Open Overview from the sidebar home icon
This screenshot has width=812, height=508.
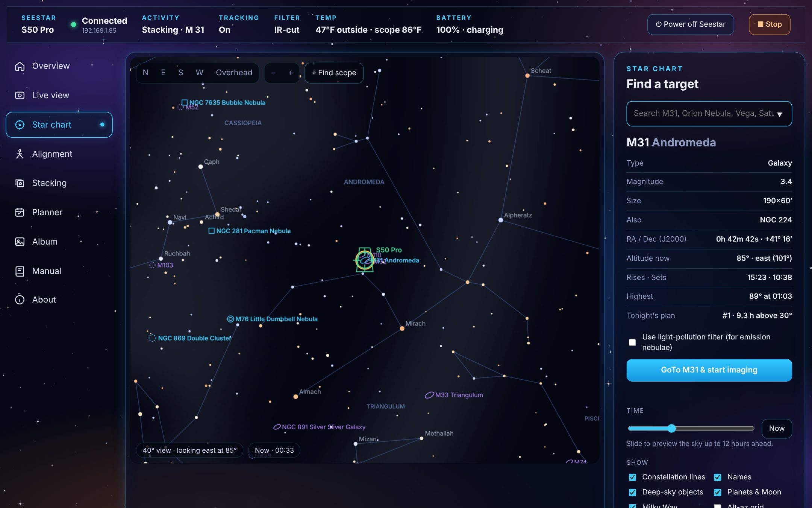[20, 66]
